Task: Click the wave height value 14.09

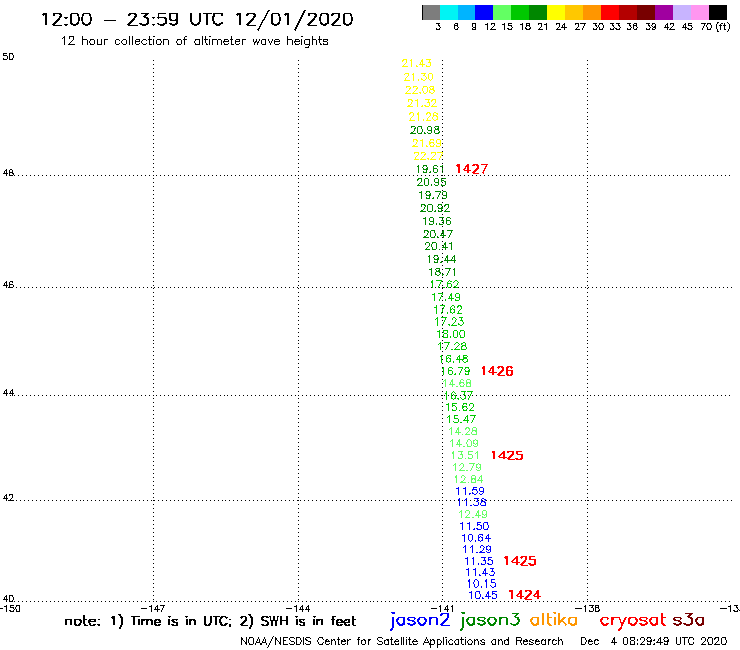Action: point(463,443)
